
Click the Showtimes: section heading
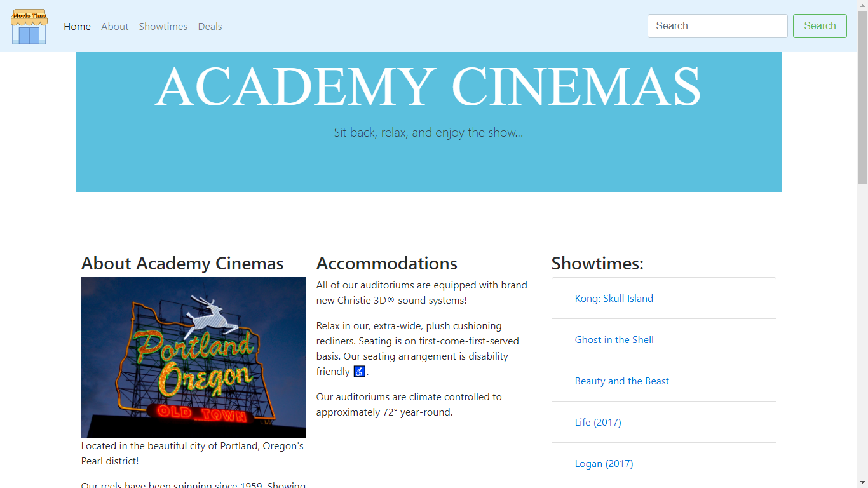(597, 263)
